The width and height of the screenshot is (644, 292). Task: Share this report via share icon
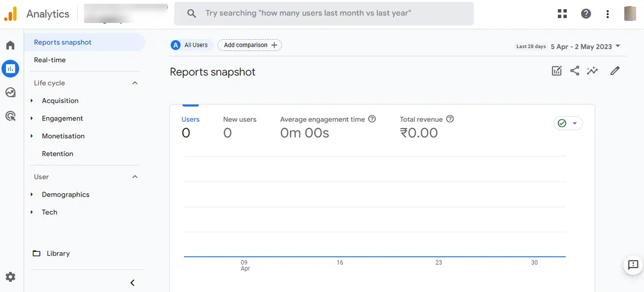point(574,71)
